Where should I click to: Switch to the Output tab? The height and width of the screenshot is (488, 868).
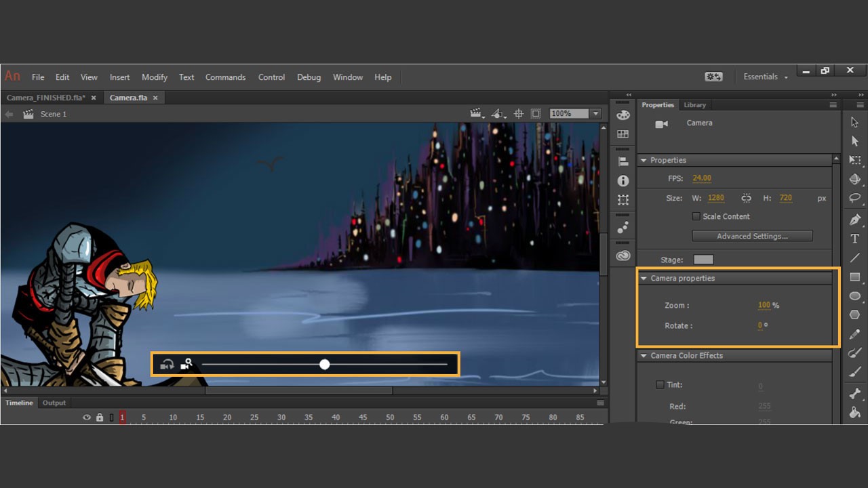click(54, 403)
